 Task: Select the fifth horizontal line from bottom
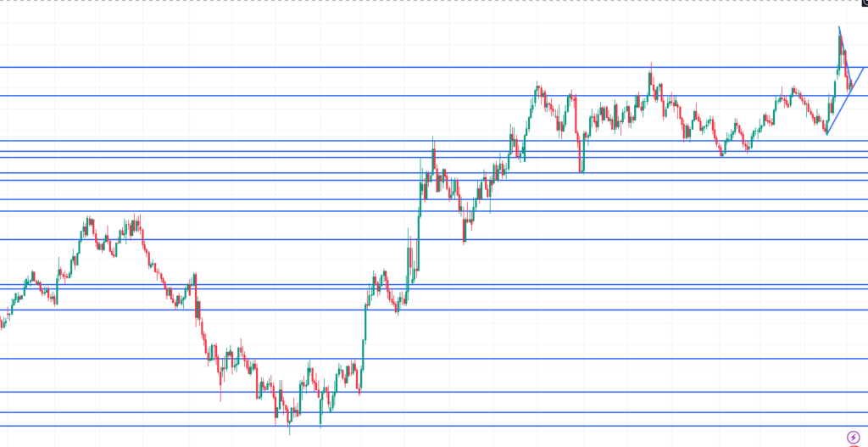point(424,310)
